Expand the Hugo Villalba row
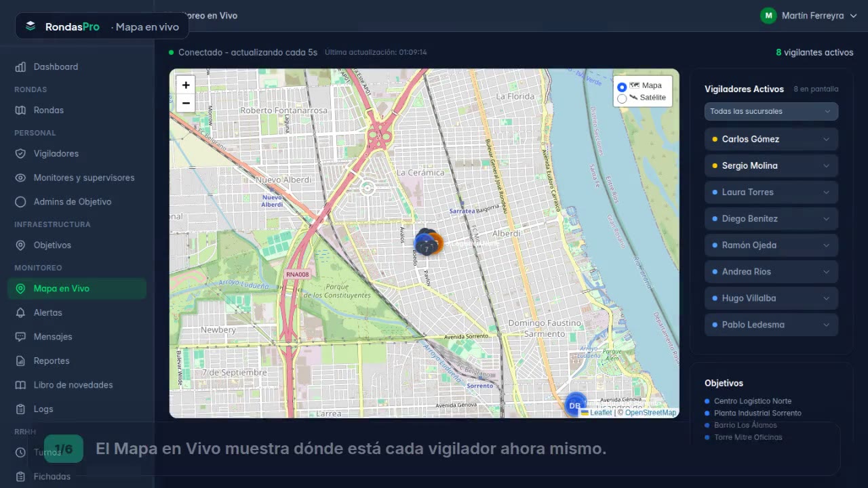This screenshot has height=488, width=868. tap(771, 298)
